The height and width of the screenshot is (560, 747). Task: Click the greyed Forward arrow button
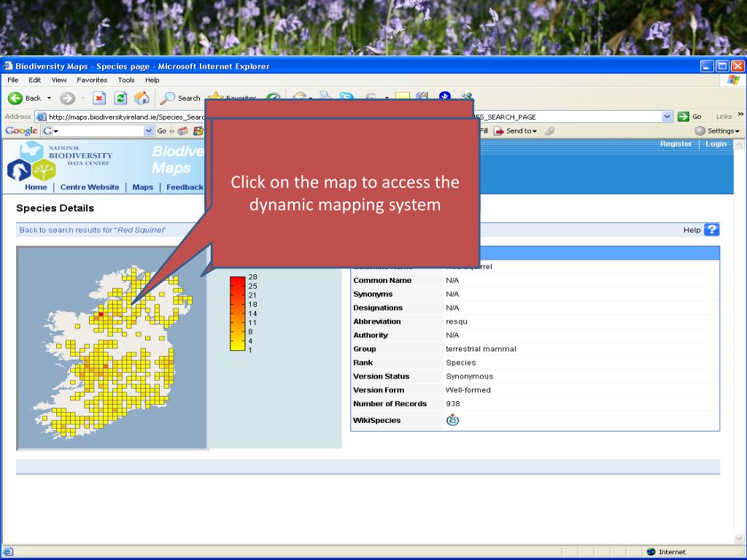(67, 98)
